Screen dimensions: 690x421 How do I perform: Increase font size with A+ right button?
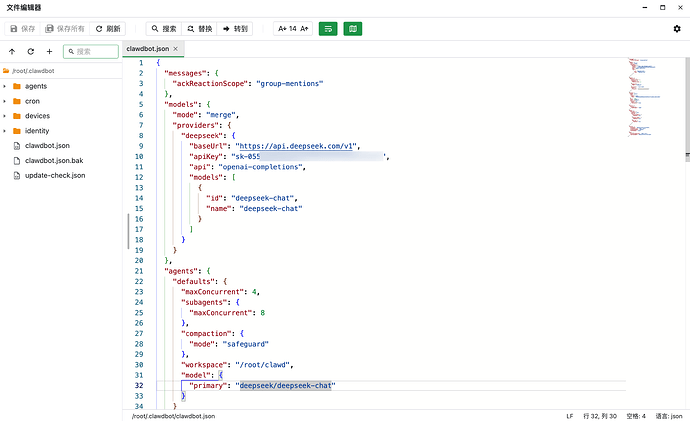click(304, 29)
